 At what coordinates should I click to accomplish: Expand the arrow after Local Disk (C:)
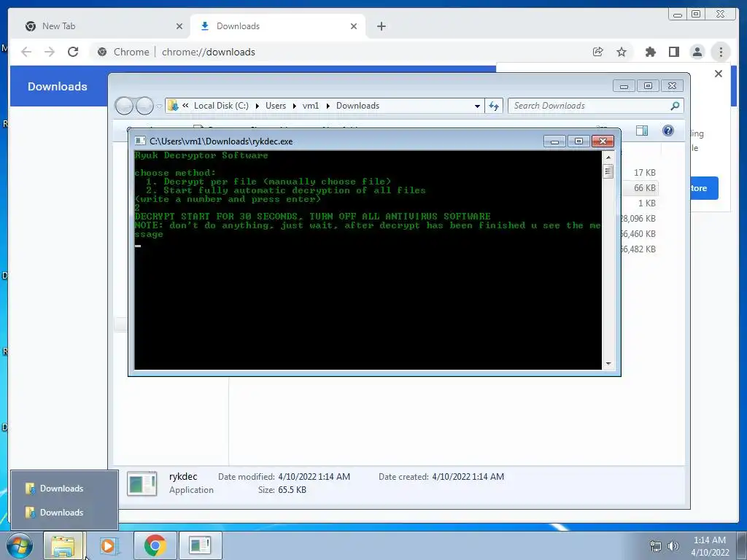click(258, 106)
